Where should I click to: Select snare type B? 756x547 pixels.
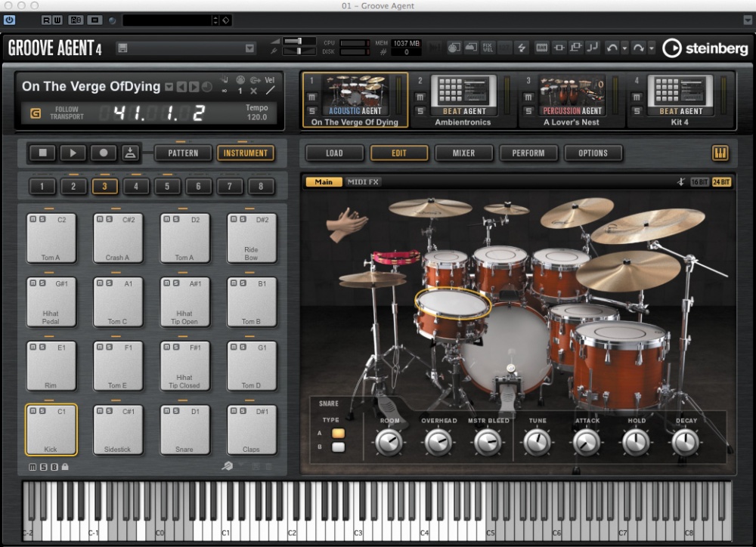click(x=339, y=447)
